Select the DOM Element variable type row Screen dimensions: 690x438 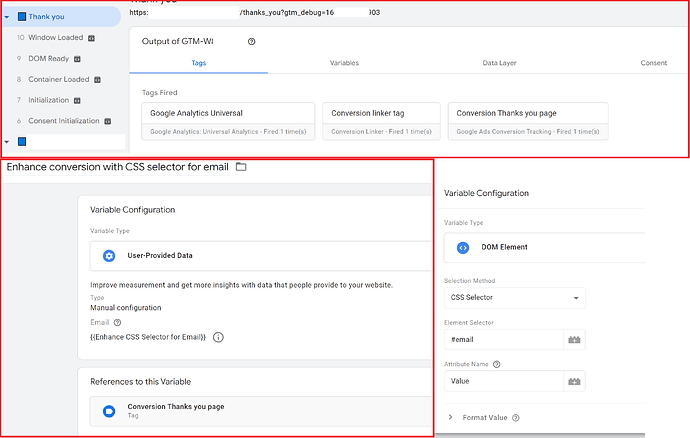(x=544, y=248)
